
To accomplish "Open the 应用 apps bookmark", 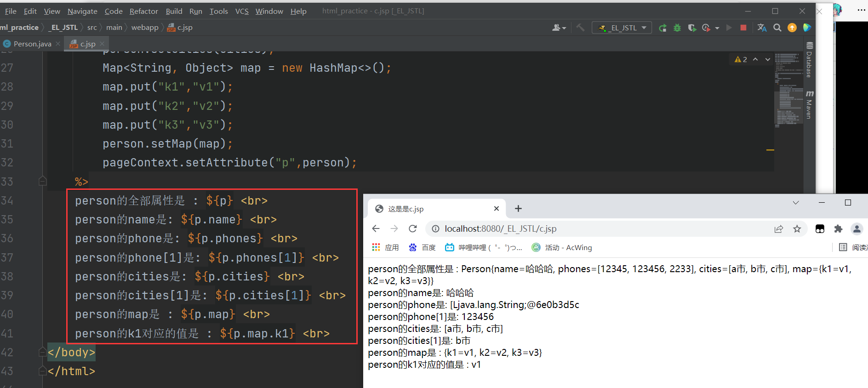I will tap(385, 247).
